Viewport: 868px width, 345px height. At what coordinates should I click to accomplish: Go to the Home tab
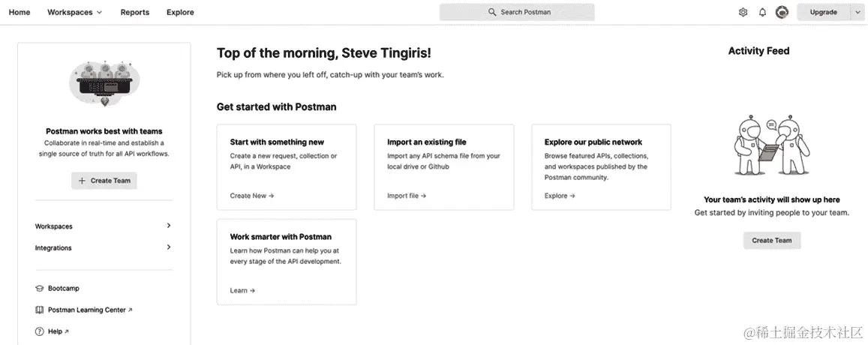20,12
